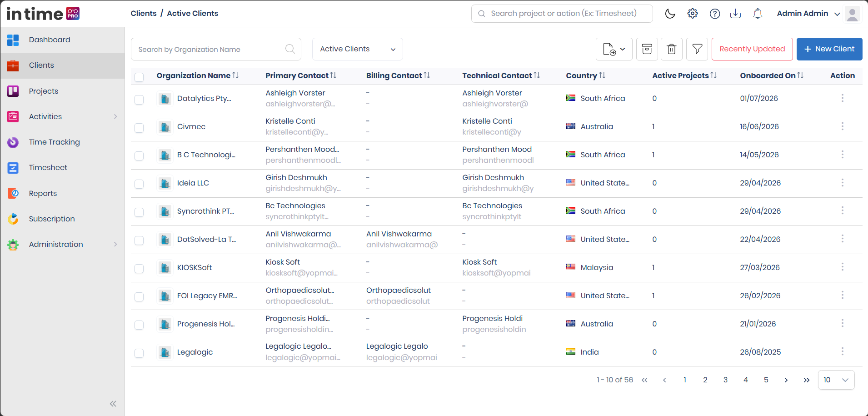The width and height of the screenshot is (868, 416).
Task: Click the New Client button
Action: pyautogui.click(x=829, y=49)
